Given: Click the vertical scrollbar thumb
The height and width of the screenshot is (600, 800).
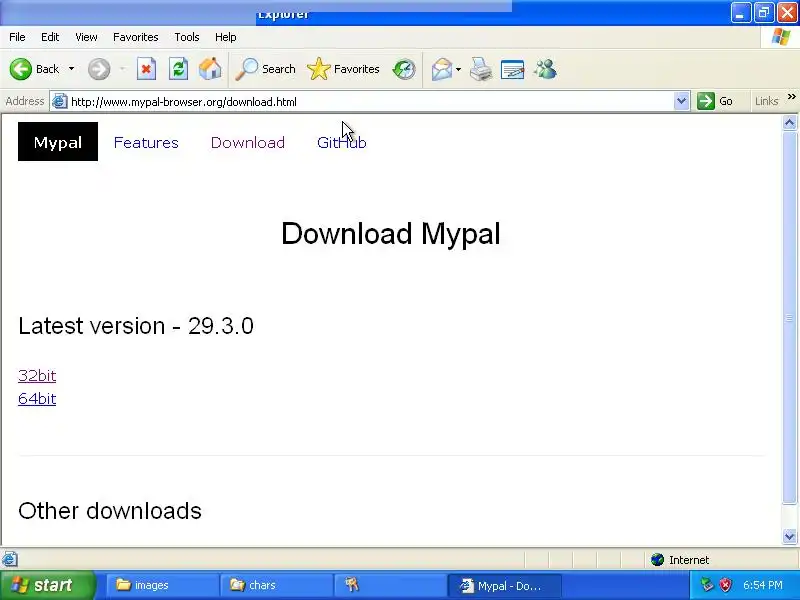Looking at the screenshot, I should [x=789, y=317].
